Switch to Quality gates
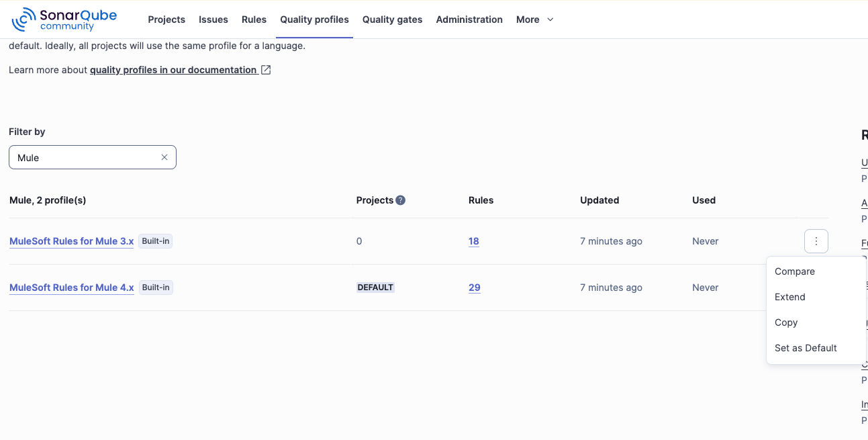This screenshot has width=868, height=440. tap(392, 19)
